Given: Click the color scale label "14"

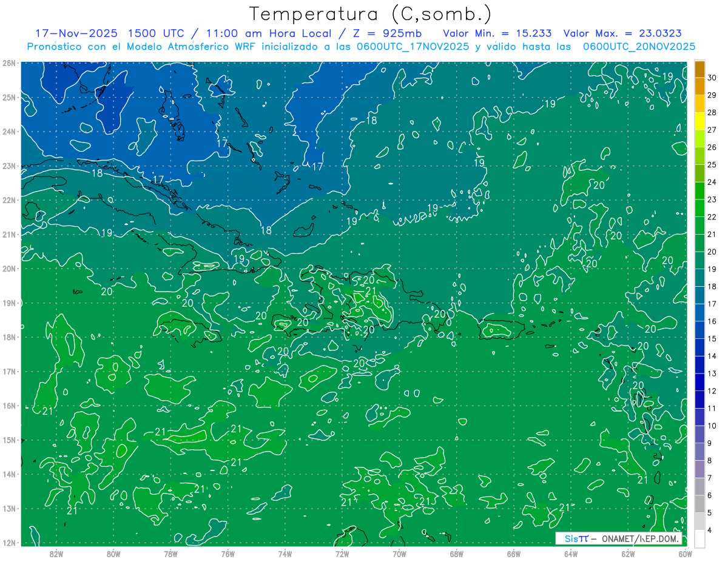Looking at the screenshot, I should 712,356.
